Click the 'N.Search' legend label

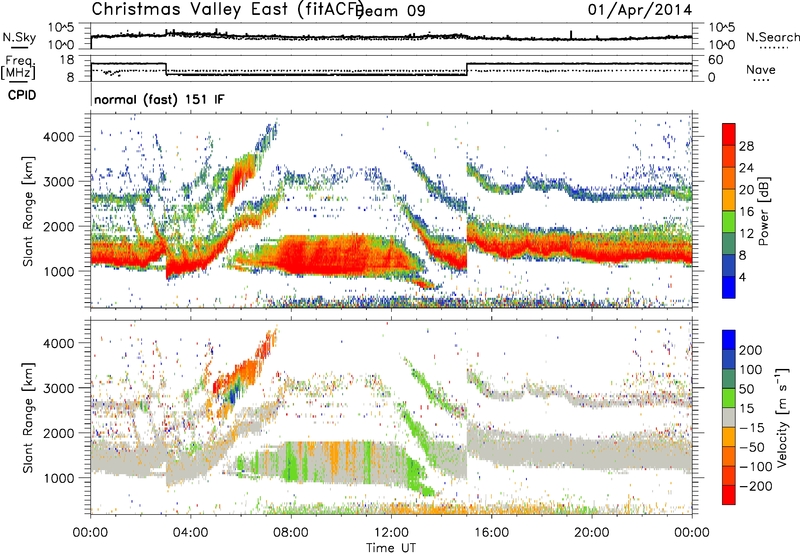click(773, 37)
